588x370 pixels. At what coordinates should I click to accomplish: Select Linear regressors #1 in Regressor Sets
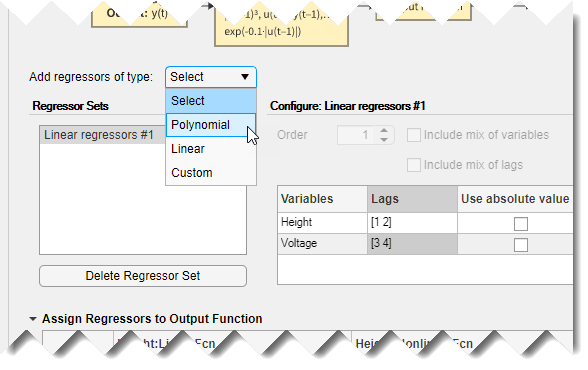102,135
